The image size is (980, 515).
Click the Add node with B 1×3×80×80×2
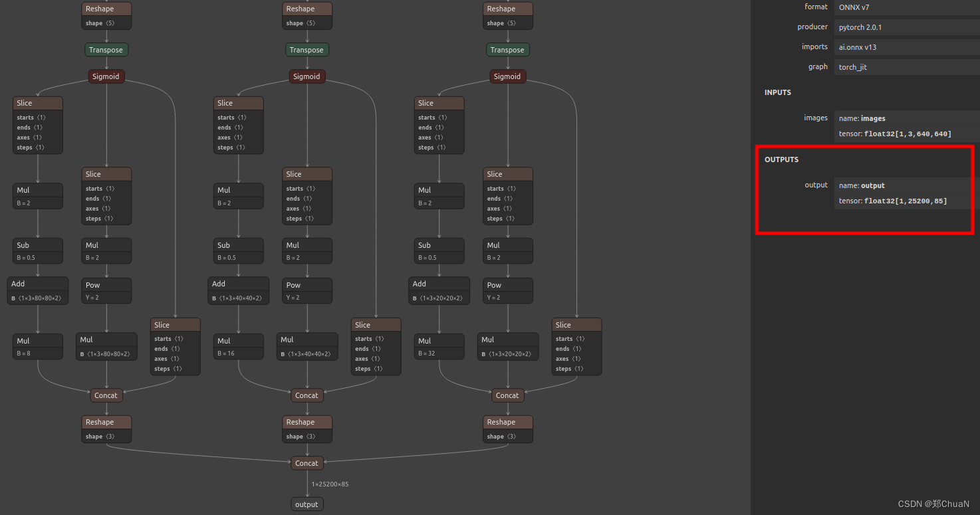tap(39, 290)
